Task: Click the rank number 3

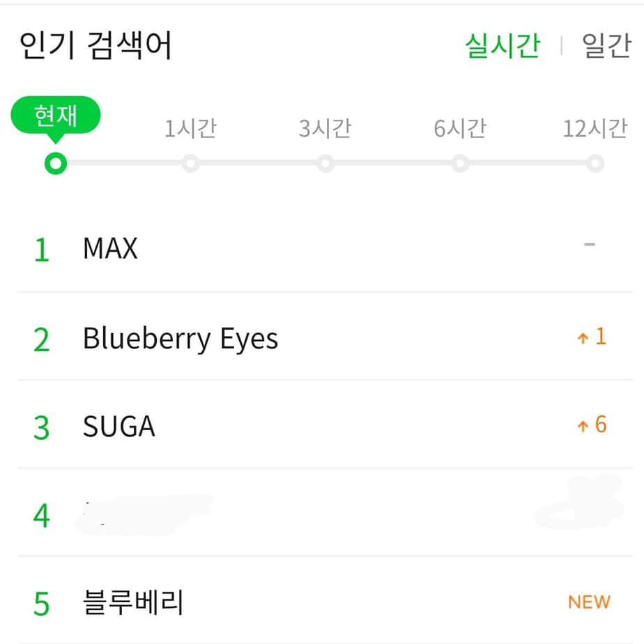Action: [x=42, y=427]
